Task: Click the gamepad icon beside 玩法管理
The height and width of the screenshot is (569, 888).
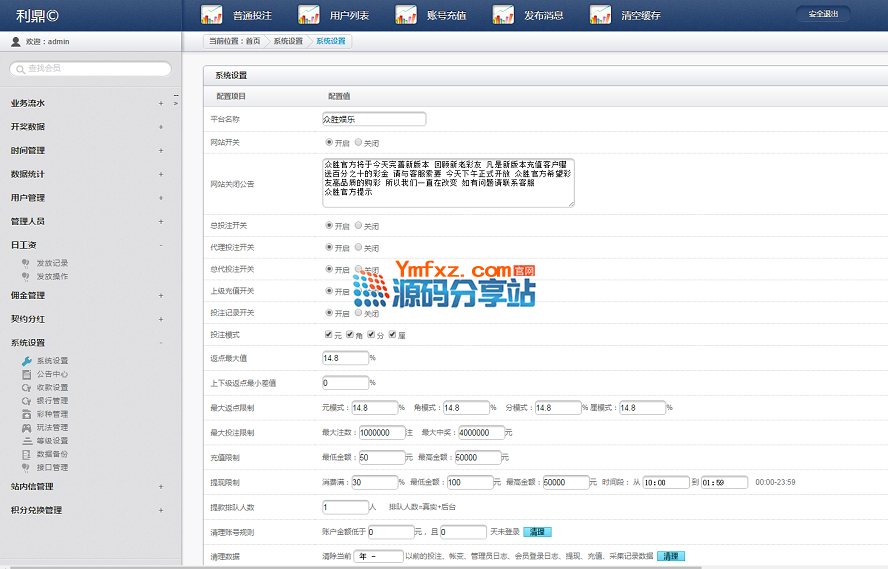Action: pos(27,428)
